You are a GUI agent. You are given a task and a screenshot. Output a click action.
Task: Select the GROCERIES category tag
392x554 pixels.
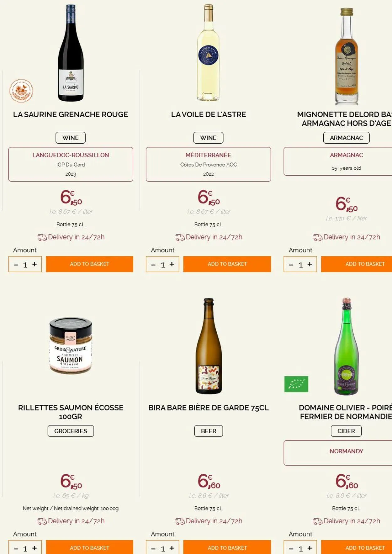tap(71, 431)
